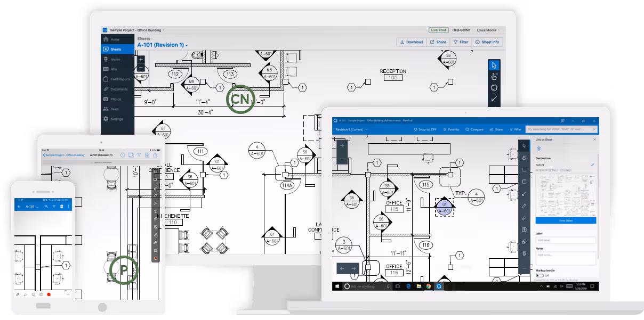Click Favorite star on the laptop toolbar
Viewport: 644px width, 320px height.
point(451,129)
